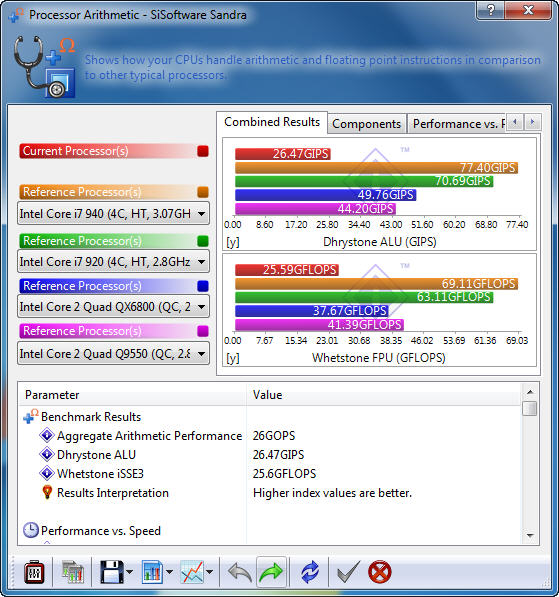Open the Core 2 Quad QX6800 dropdown

[x=113, y=306]
